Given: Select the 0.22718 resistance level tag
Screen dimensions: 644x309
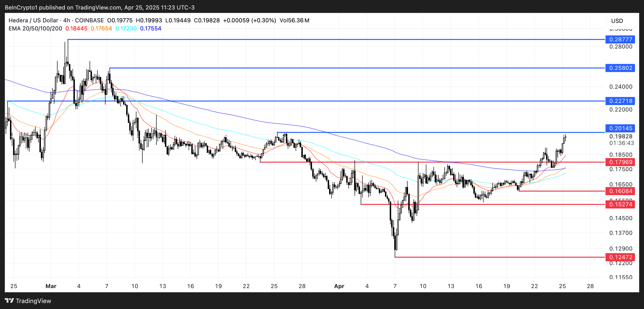Looking at the screenshot, I should click(x=620, y=101).
